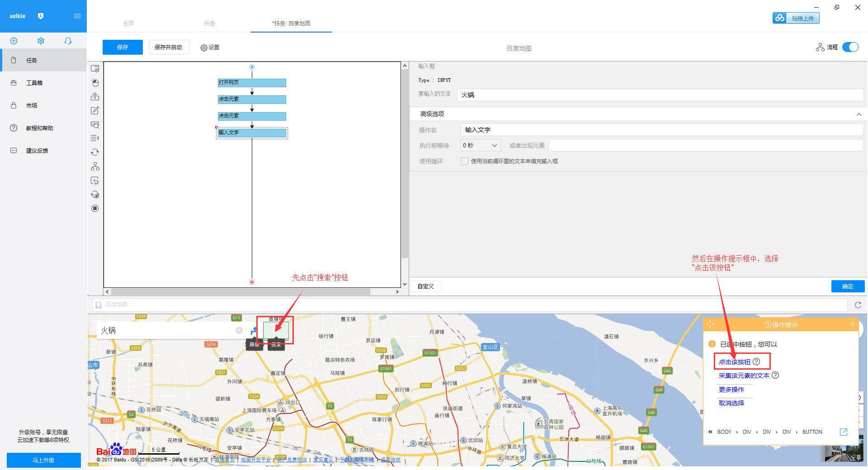This screenshot has height=470, width=868.
Task: Collapse the 操作提示 panel
Action: [853, 324]
